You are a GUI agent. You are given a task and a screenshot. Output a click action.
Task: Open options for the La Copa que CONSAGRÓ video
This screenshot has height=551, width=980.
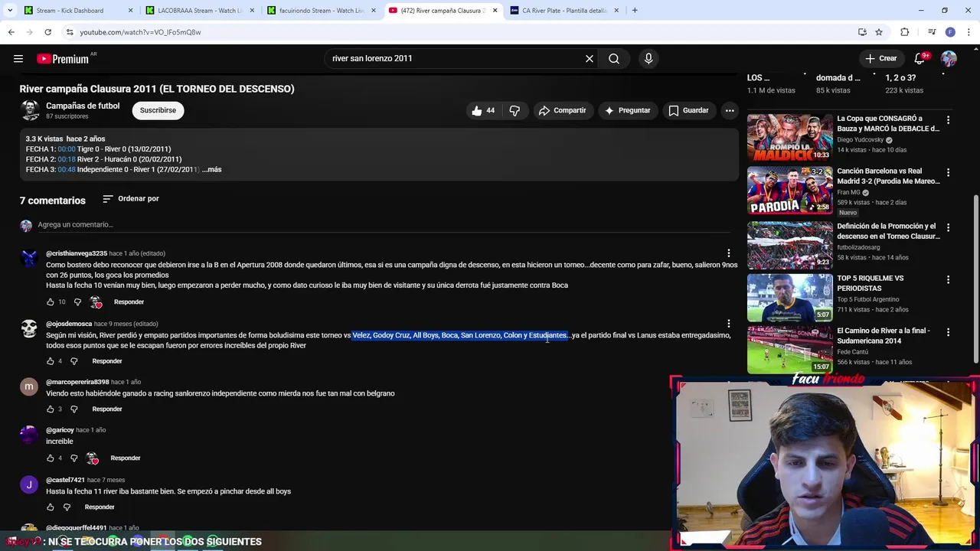[x=948, y=120]
